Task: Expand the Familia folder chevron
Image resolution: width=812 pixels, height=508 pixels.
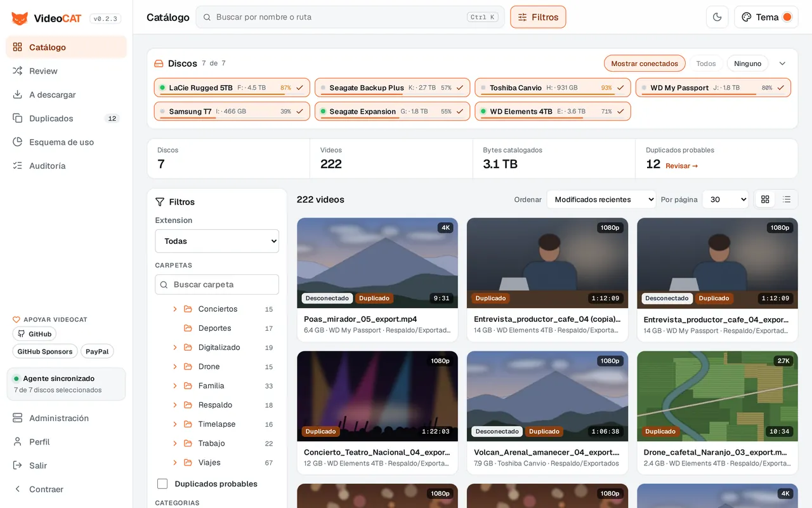Action: pos(175,385)
